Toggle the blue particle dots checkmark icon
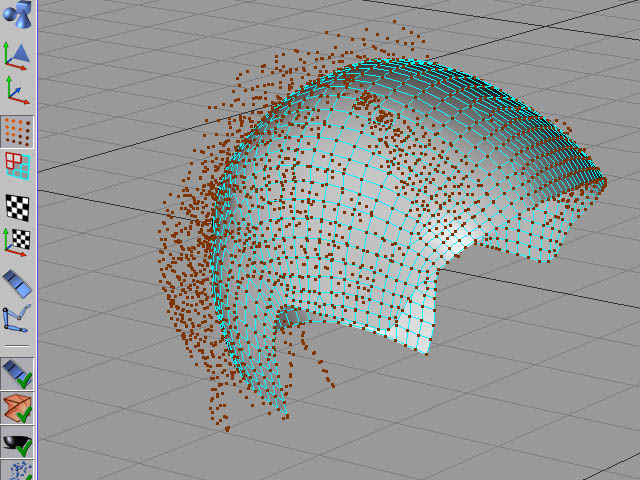The width and height of the screenshot is (640, 480). tap(17, 470)
